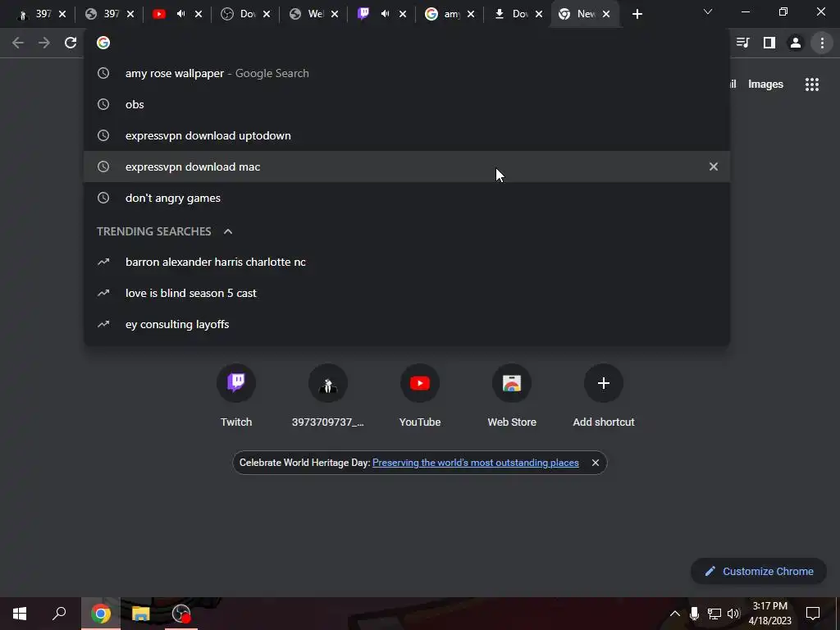Click Add shortcut
Image resolution: width=840 pixels, height=630 pixels.
604,396
